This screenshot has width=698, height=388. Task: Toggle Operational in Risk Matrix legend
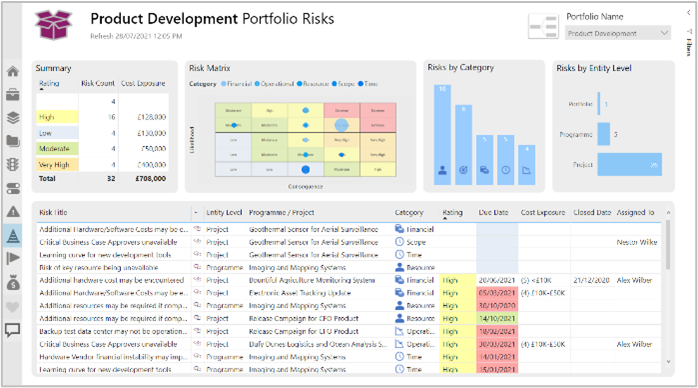(274, 84)
